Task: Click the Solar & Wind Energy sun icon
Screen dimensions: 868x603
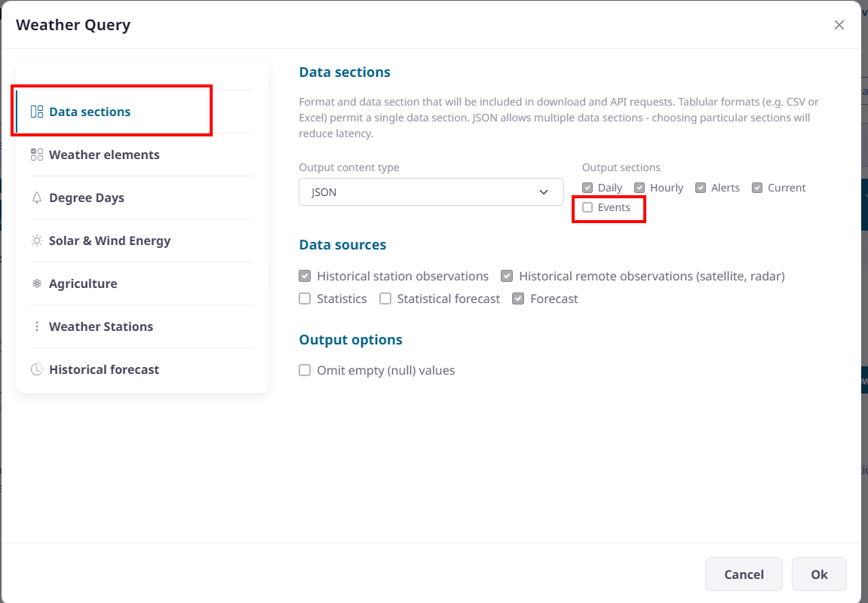Action: pyautogui.click(x=37, y=240)
